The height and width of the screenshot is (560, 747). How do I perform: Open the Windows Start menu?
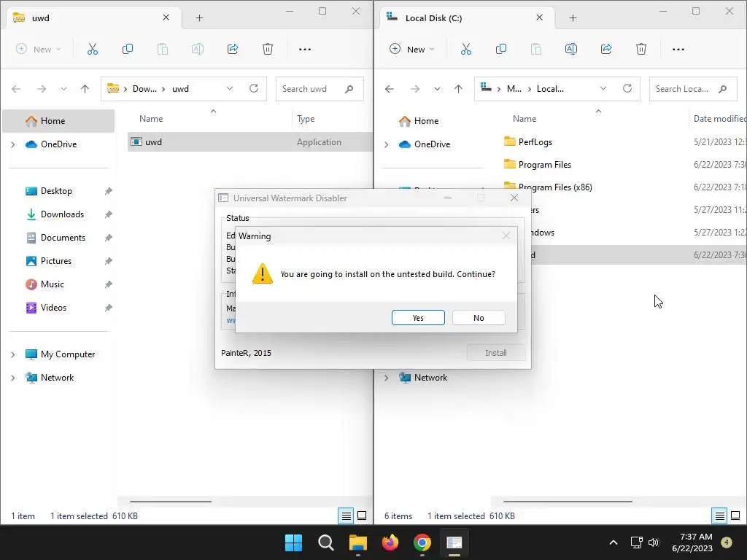tap(293, 542)
